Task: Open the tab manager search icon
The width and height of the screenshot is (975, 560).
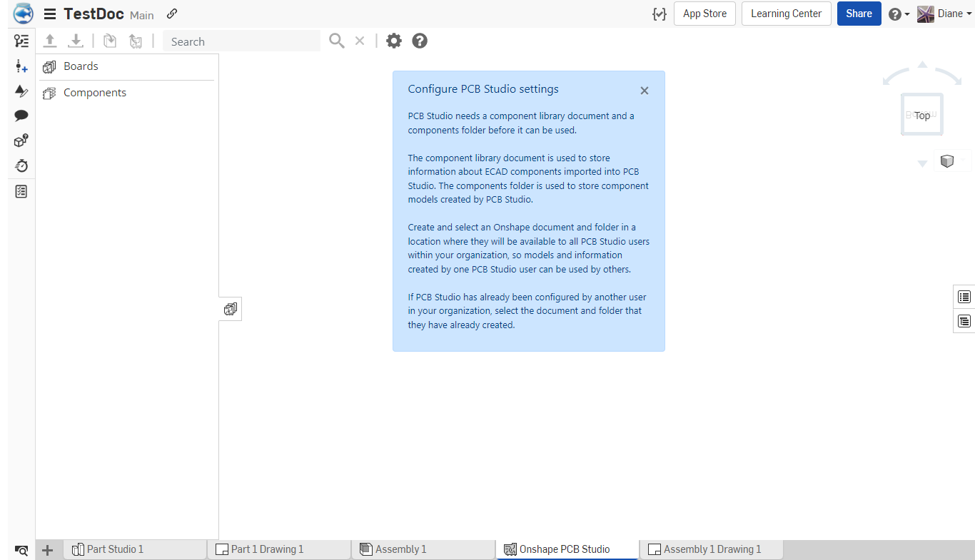Action: click(x=21, y=550)
